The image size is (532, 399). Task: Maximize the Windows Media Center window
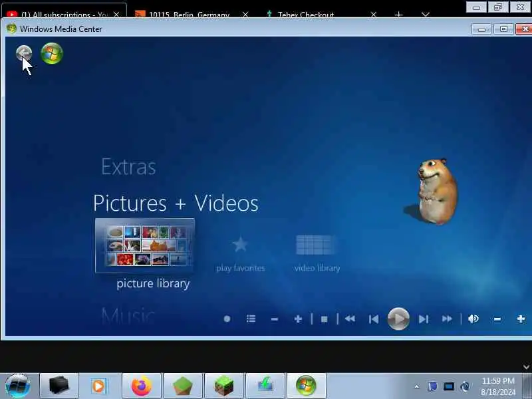[503, 29]
